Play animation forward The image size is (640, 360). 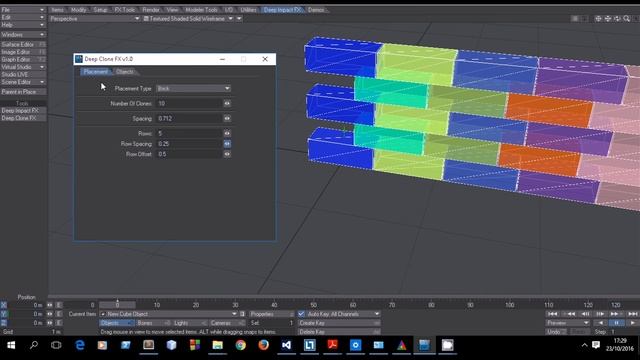coord(632,323)
